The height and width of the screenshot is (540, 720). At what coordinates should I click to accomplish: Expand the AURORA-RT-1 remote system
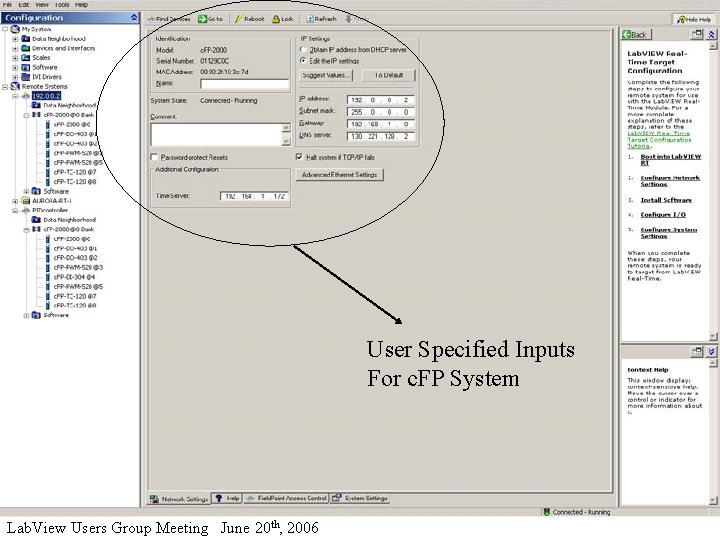15,201
